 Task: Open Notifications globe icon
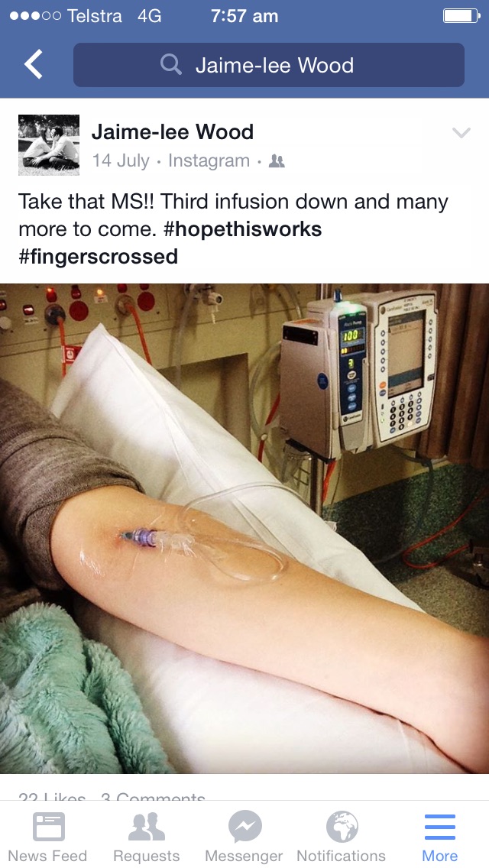342,827
